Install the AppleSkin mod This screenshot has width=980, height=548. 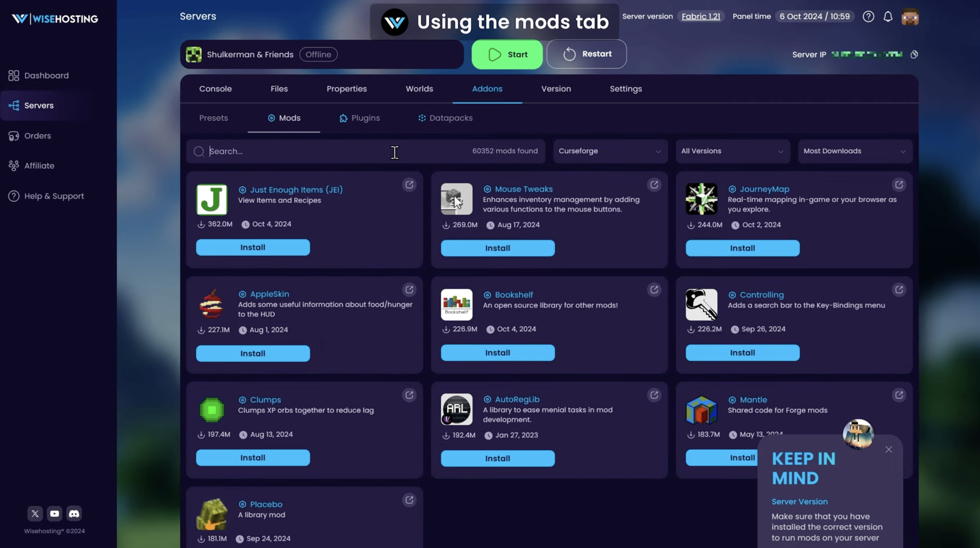253,354
